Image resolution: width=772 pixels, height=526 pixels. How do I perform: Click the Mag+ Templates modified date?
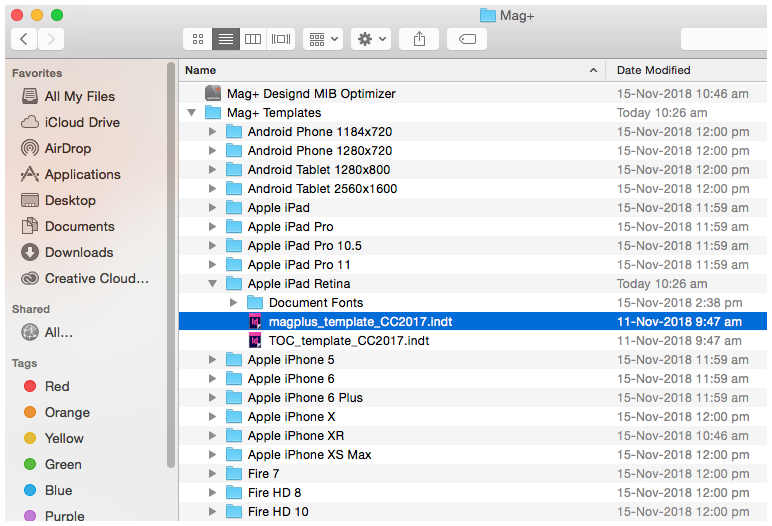662,113
